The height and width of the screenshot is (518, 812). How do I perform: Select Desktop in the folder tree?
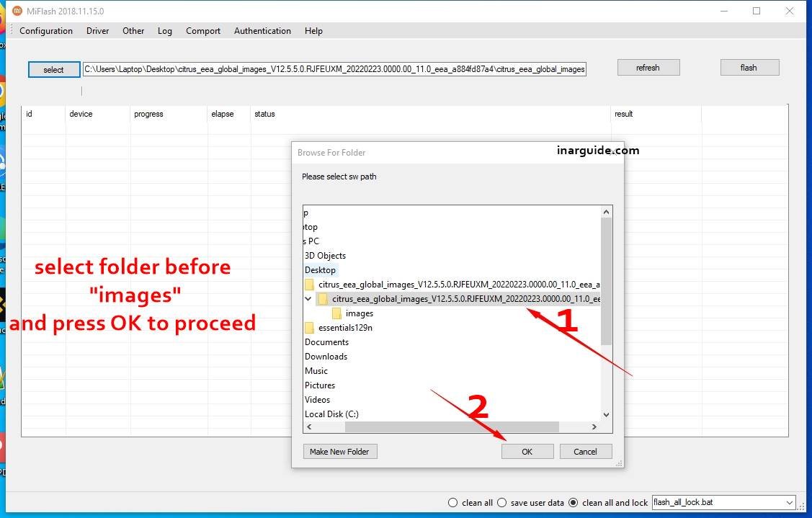point(320,270)
